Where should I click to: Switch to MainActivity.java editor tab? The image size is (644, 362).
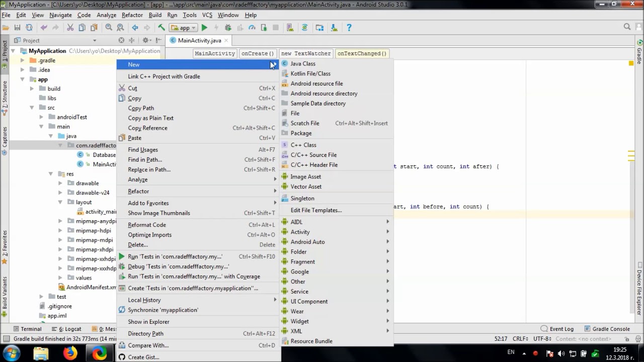[199, 40]
